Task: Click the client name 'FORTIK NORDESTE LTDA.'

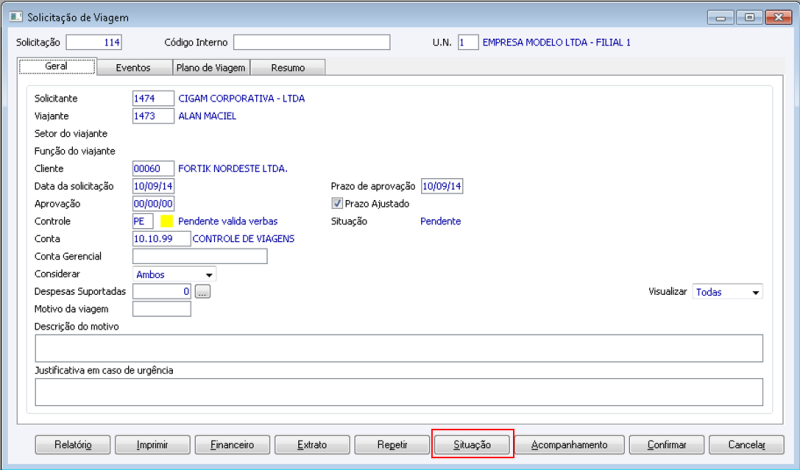Action: pyautogui.click(x=233, y=168)
